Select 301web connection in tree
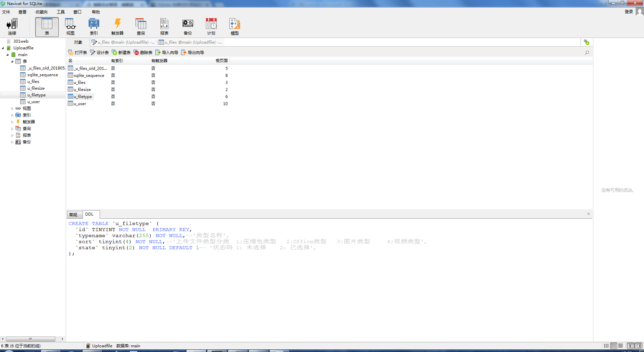The width and height of the screenshot is (644, 352). point(21,41)
